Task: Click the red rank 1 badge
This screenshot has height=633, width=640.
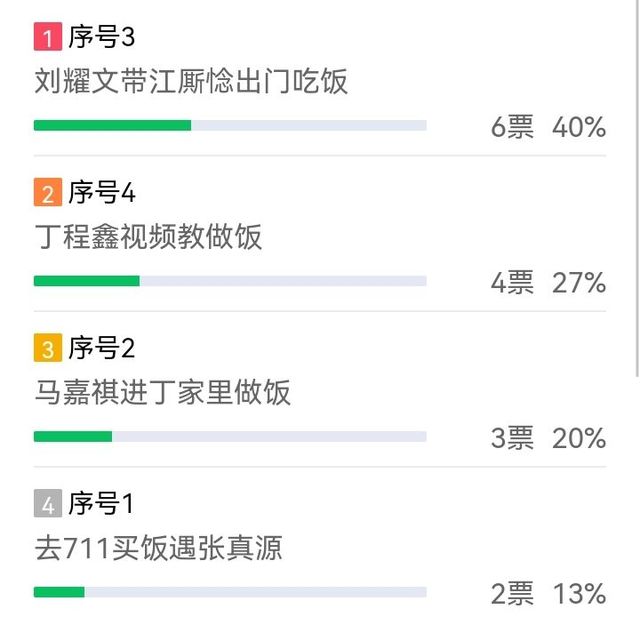Action: coord(48,36)
